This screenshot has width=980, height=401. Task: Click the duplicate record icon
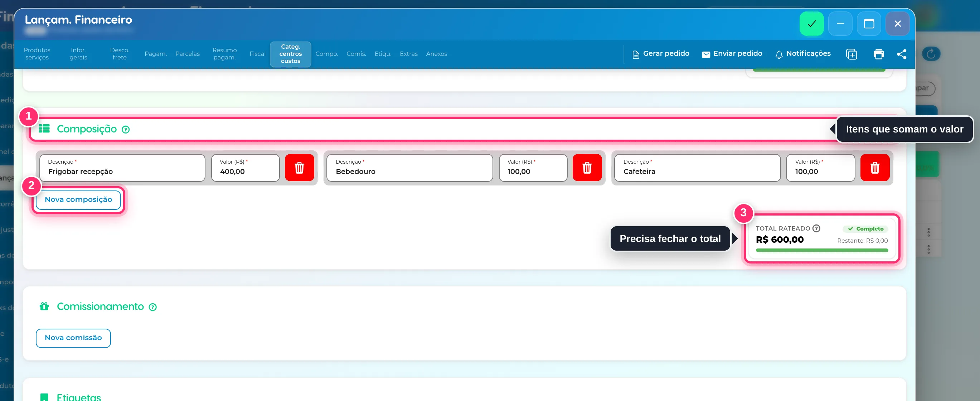(852, 54)
